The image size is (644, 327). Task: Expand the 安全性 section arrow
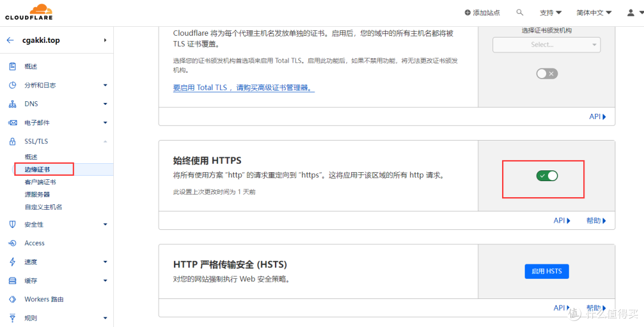click(x=105, y=225)
